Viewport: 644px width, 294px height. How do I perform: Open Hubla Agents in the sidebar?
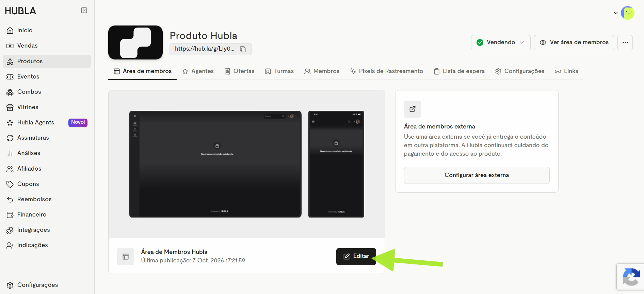pyautogui.click(x=47, y=123)
